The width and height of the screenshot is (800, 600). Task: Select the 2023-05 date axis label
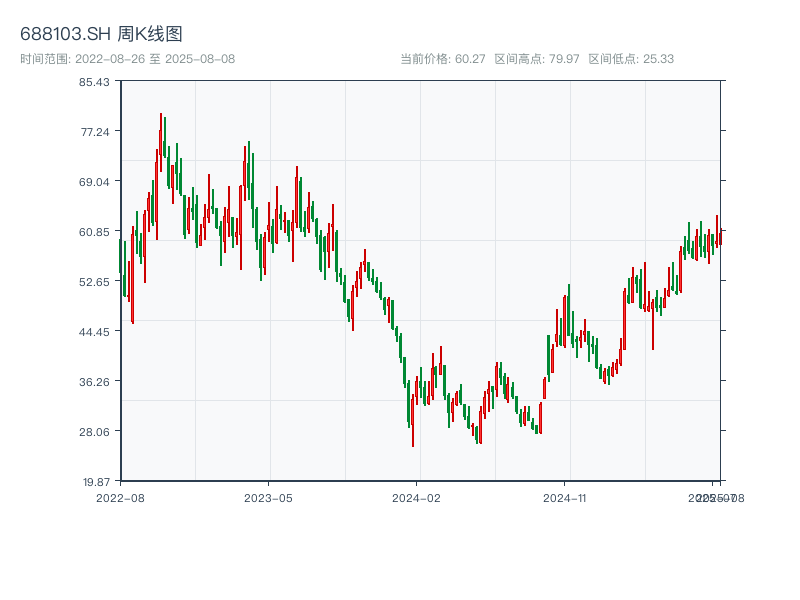(x=268, y=497)
